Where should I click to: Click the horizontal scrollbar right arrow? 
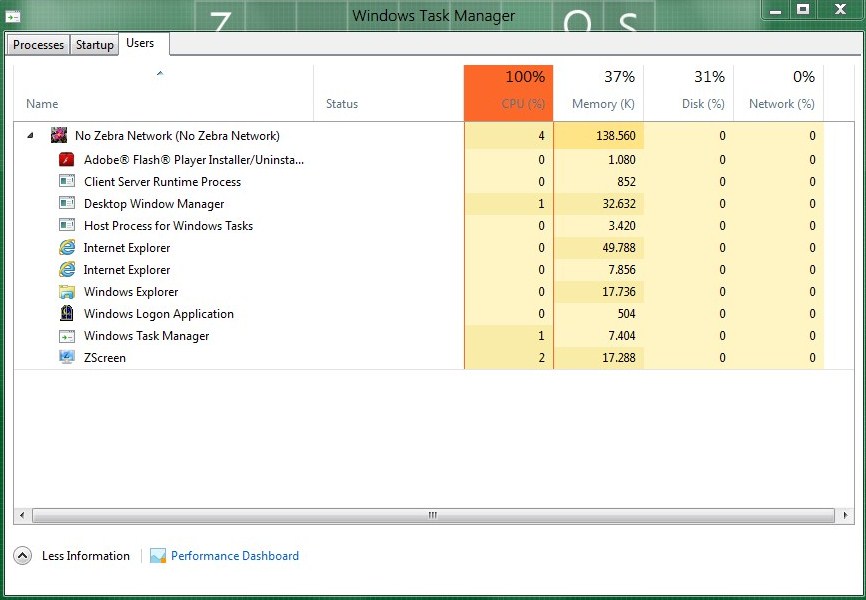[845, 515]
